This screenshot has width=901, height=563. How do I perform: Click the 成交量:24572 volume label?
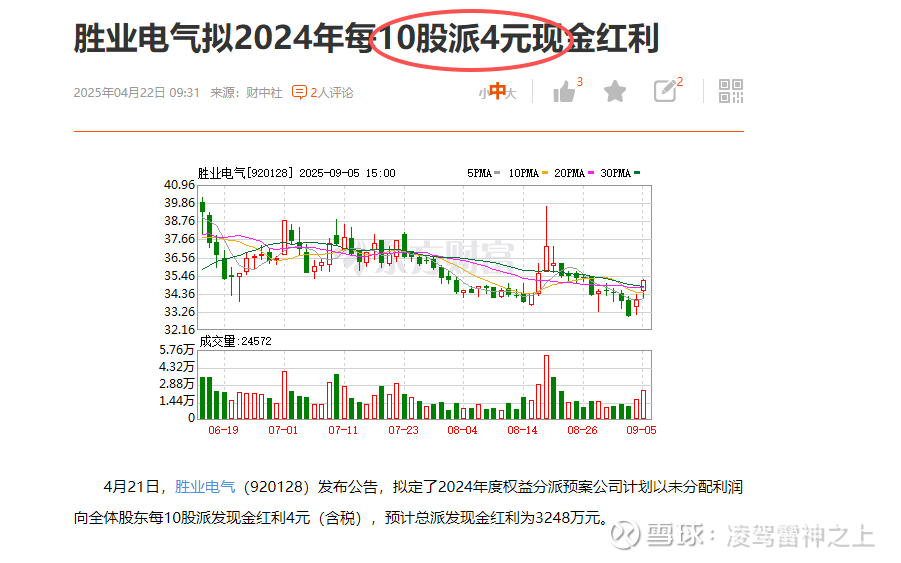[x=235, y=341]
